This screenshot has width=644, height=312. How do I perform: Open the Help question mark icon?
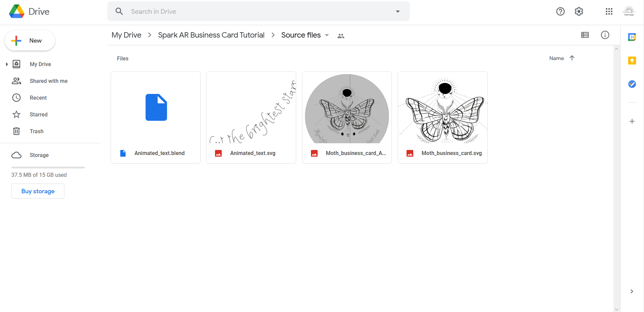point(560,11)
